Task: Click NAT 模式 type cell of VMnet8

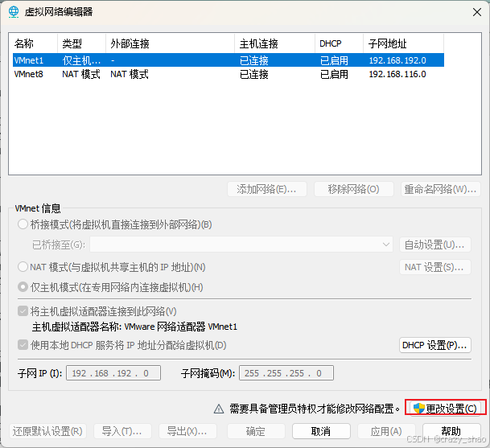Action: (x=81, y=74)
